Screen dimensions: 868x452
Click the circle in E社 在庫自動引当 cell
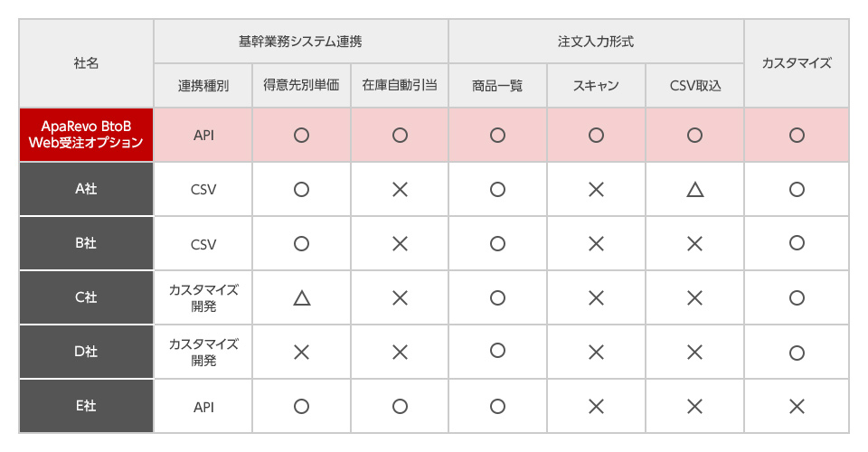[x=400, y=407]
